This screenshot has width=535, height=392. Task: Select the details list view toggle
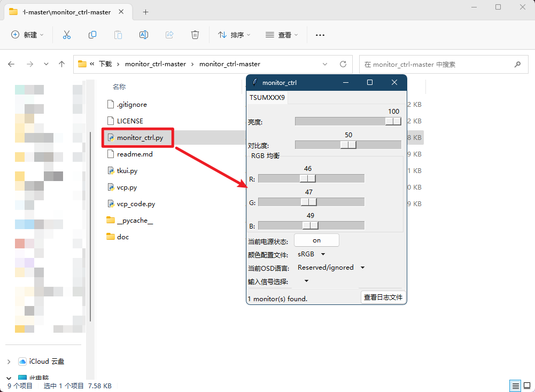[x=515, y=386]
